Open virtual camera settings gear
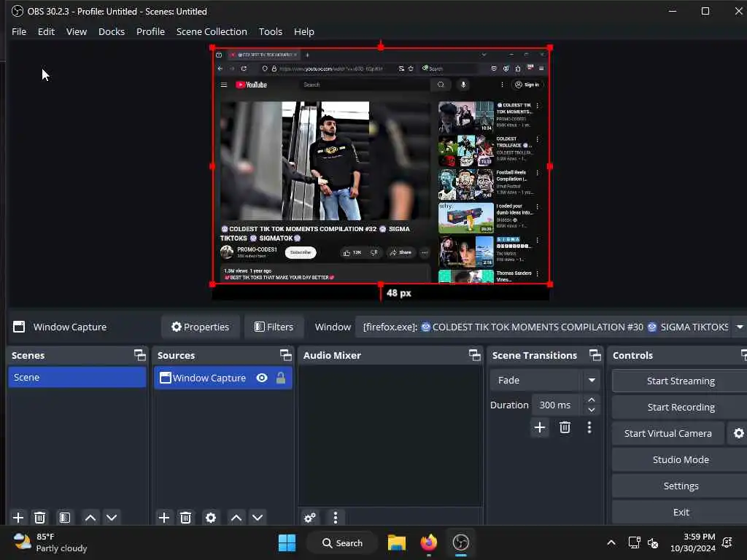The height and width of the screenshot is (560, 747). coord(738,433)
